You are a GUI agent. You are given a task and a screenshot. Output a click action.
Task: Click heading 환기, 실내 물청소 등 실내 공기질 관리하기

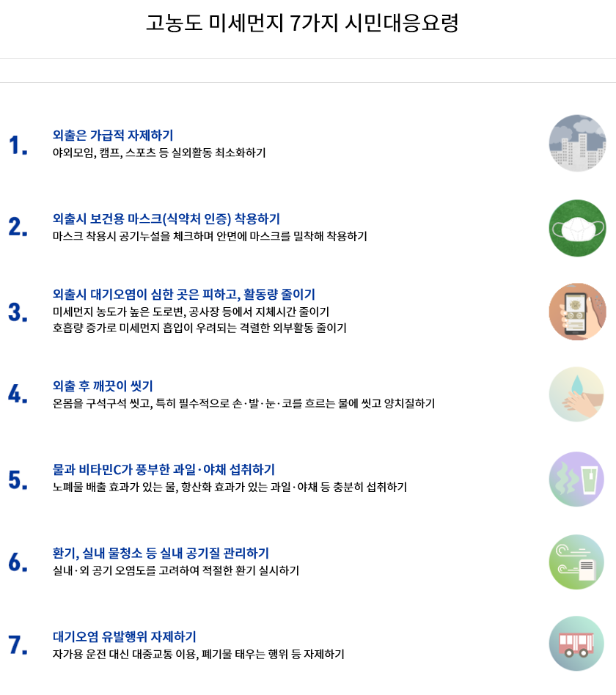tap(161, 554)
